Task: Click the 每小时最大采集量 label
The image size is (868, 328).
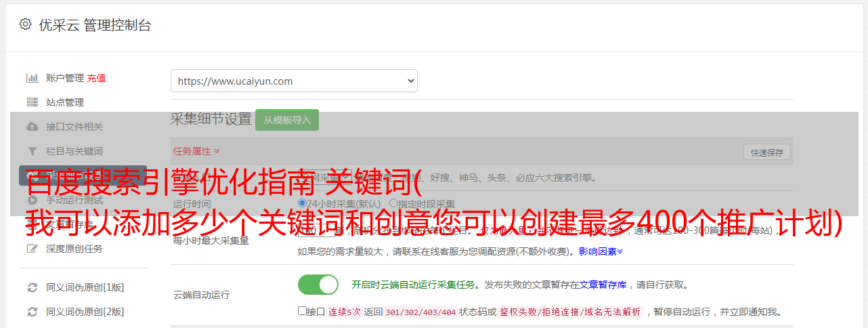Action: point(211,241)
